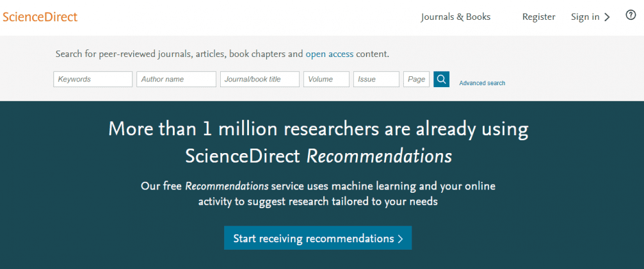
Task: Click into the Journal/book title field
Action: pyautogui.click(x=260, y=79)
